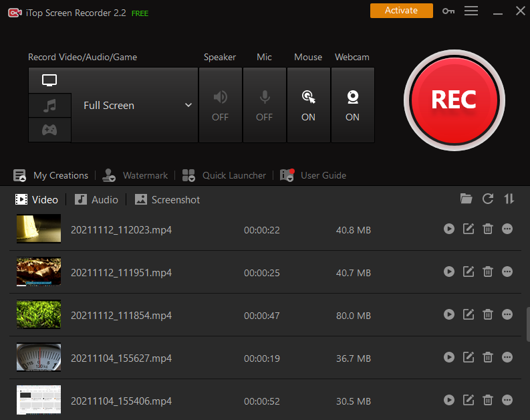The image size is (530, 420).
Task: Delete the 20211112_111854.mp4 recording
Action: 488,315
